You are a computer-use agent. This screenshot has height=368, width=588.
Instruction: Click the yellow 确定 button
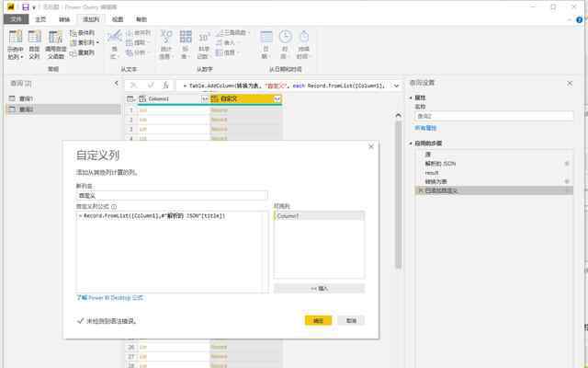[x=318, y=320]
